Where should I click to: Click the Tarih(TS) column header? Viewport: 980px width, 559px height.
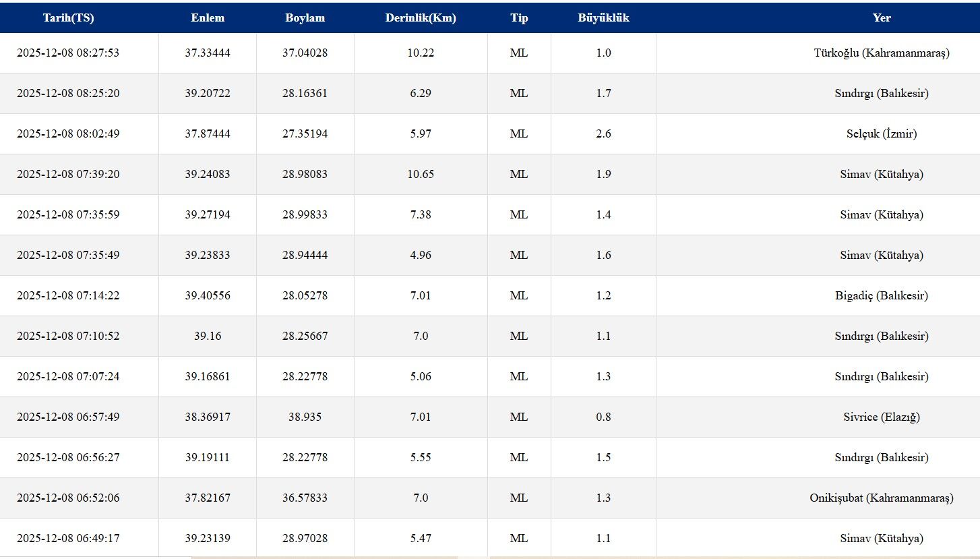[69, 18]
